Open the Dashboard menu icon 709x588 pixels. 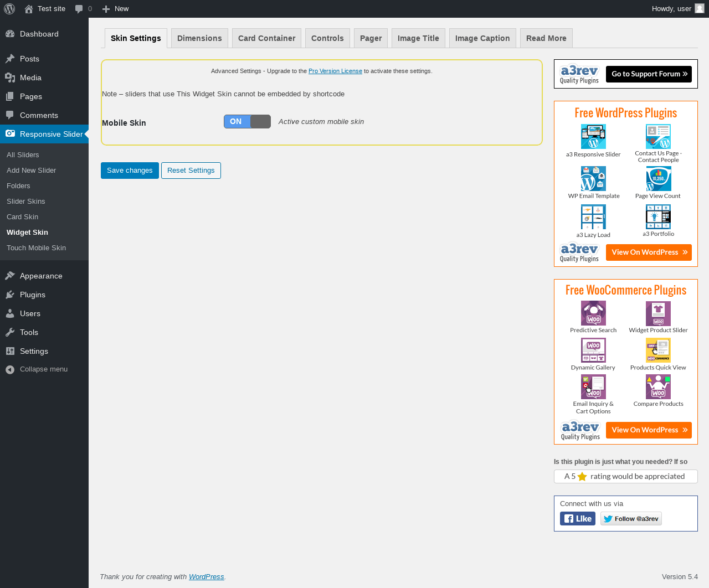[10, 34]
